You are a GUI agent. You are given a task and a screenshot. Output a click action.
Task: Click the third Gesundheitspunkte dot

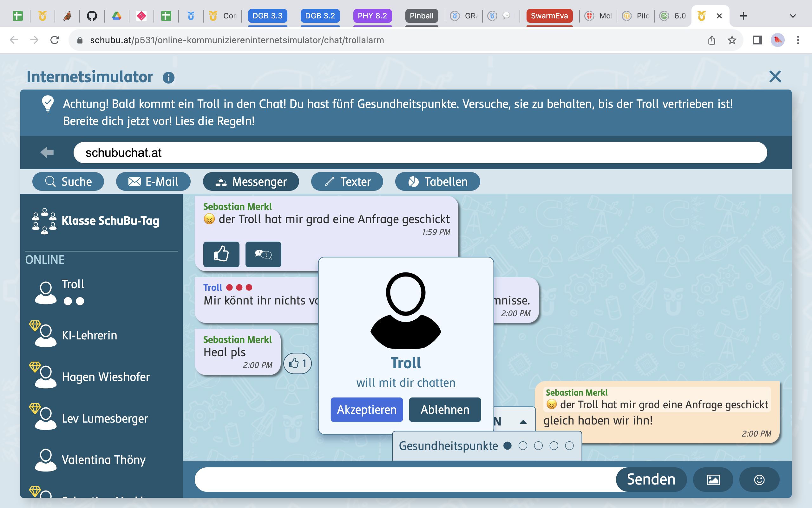(x=539, y=446)
